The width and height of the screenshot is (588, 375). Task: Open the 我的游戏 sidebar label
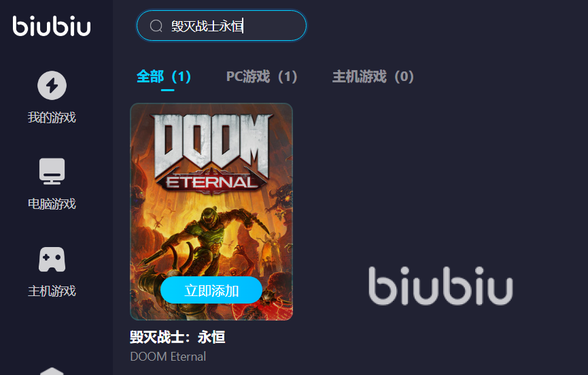pyautogui.click(x=52, y=118)
